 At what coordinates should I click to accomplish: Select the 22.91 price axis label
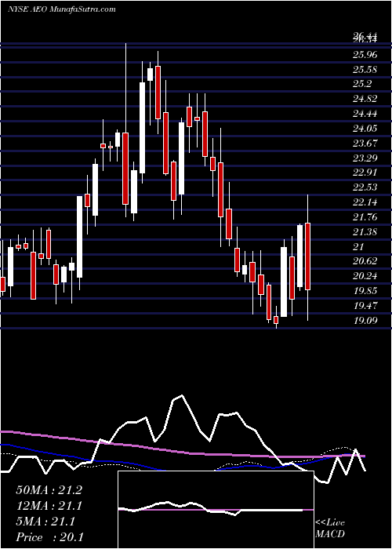click(365, 173)
